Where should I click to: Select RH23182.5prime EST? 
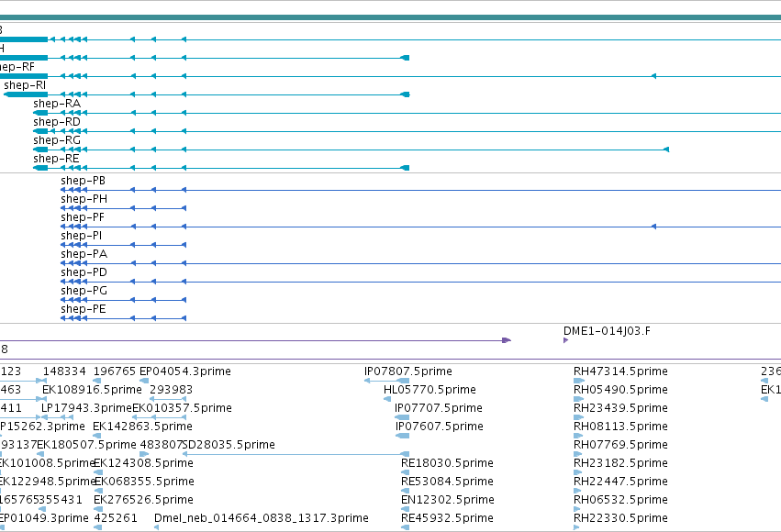coord(620,463)
